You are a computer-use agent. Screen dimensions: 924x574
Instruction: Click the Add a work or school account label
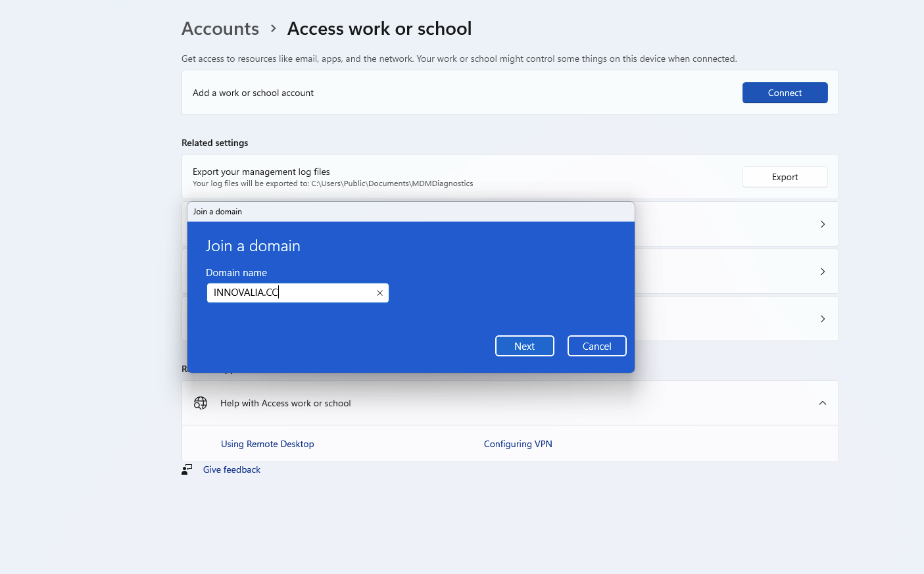(x=253, y=93)
